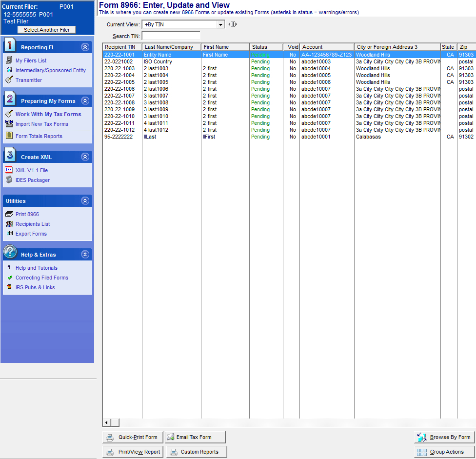
Task: Open Correcting Filed Forms link
Action: [x=42, y=278]
